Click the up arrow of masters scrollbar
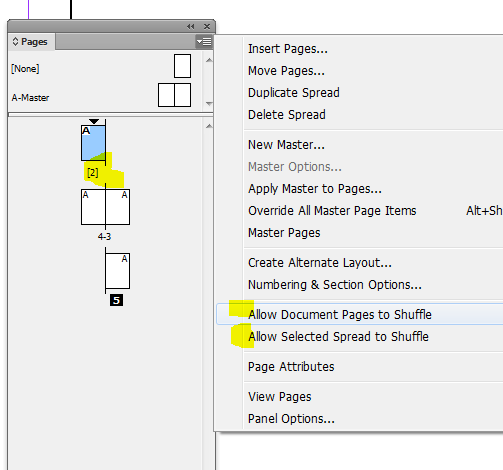This screenshot has height=470, width=503. coord(209,60)
